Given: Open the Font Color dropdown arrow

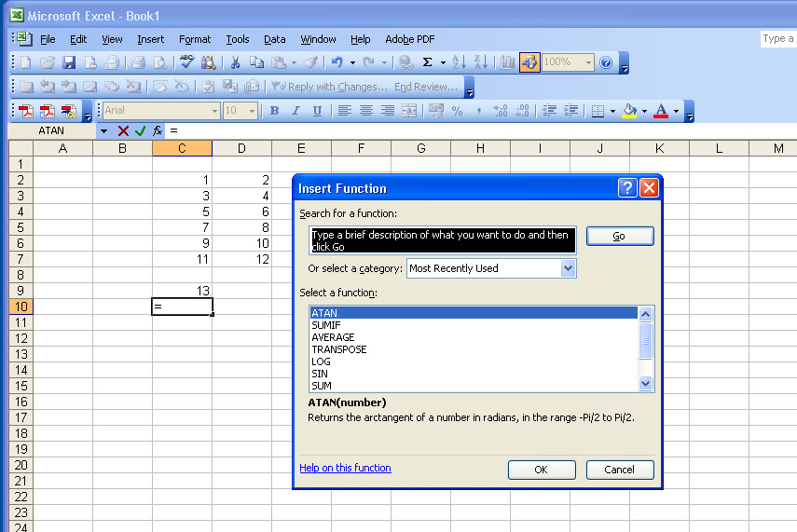Looking at the screenshot, I should pos(676,110).
